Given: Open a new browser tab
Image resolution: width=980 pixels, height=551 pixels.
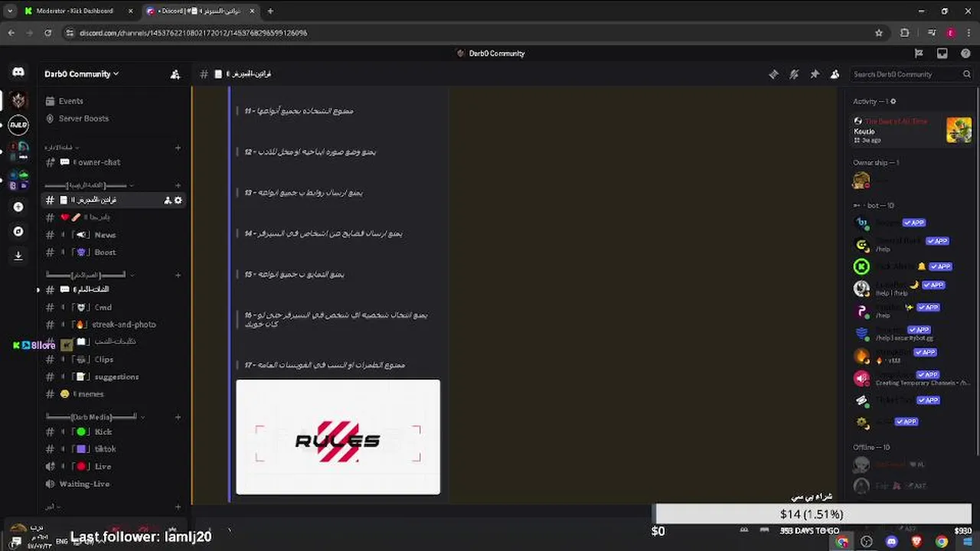Looking at the screenshot, I should [270, 11].
